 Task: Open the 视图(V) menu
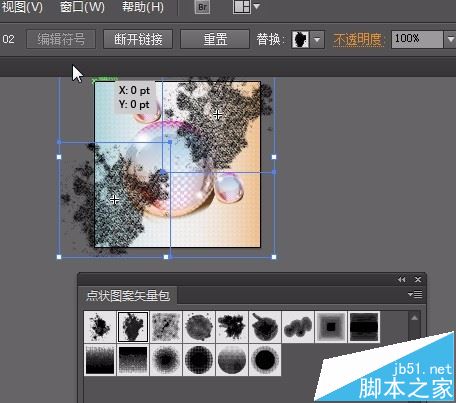[x=21, y=7]
